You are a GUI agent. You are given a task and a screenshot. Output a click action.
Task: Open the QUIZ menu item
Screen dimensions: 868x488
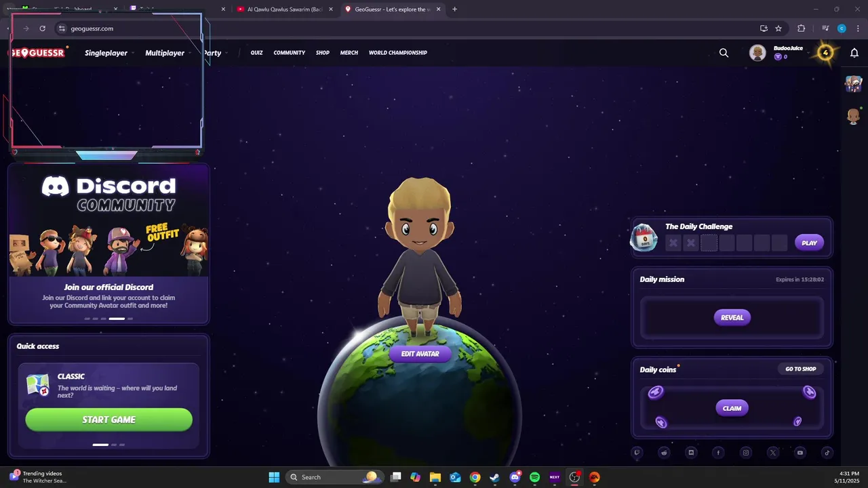point(256,53)
